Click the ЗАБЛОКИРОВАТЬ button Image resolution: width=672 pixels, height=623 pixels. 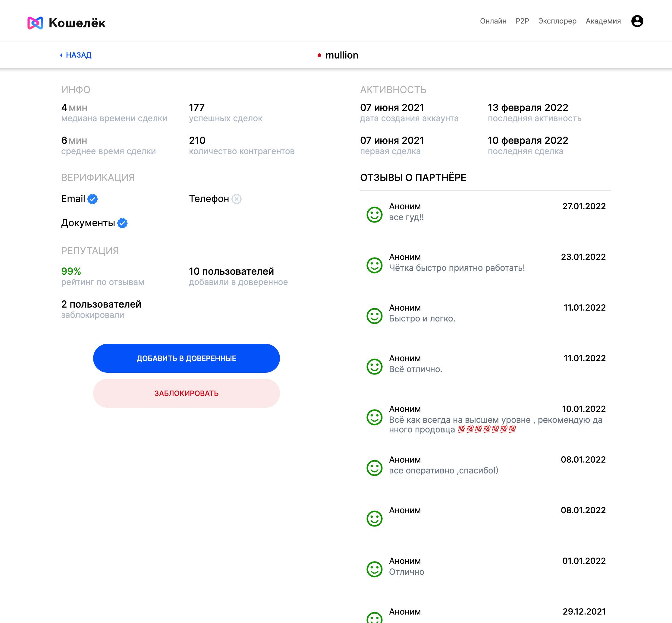pos(186,393)
